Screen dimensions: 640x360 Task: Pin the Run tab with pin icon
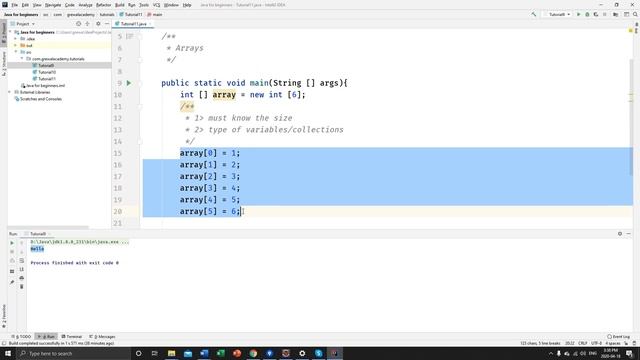point(12,282)
